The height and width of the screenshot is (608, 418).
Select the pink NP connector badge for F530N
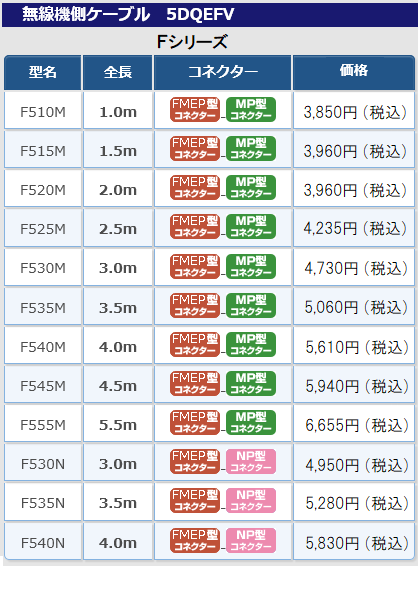pos(250,461)
